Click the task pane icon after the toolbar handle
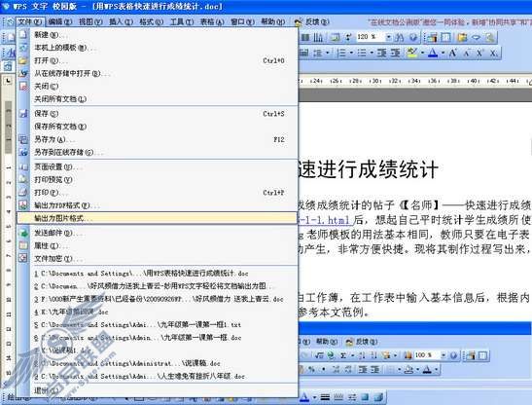The image size is (532, 405). point(432,37)
